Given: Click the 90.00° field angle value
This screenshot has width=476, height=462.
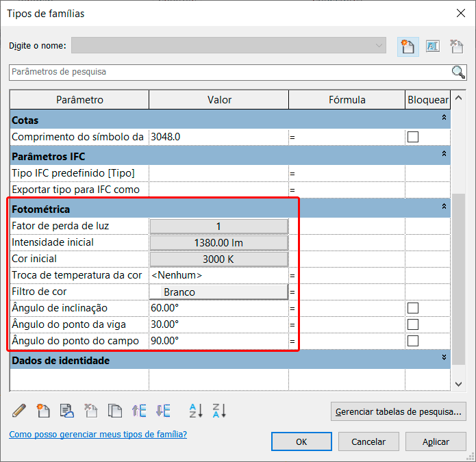Looking at the screenshot, I should (218, 341).
